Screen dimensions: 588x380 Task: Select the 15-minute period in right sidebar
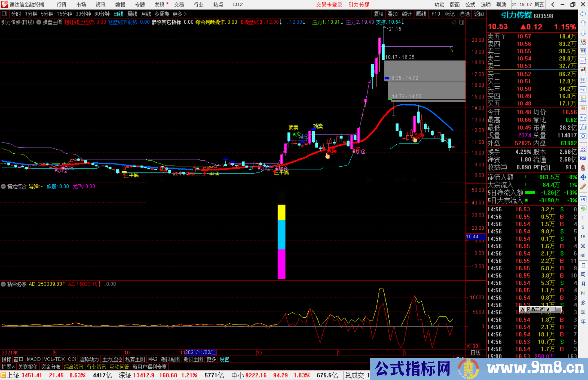tap(583, 237)
